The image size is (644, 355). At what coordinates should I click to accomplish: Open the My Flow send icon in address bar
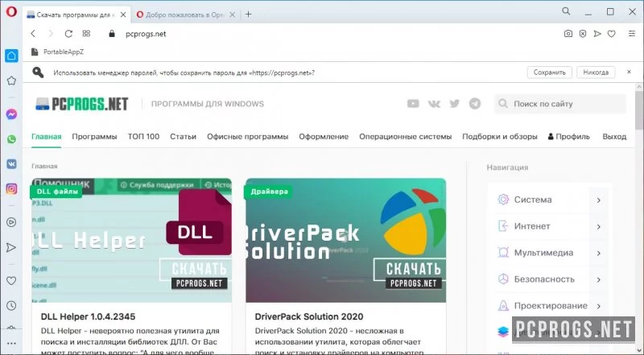[x=597, y=34]
